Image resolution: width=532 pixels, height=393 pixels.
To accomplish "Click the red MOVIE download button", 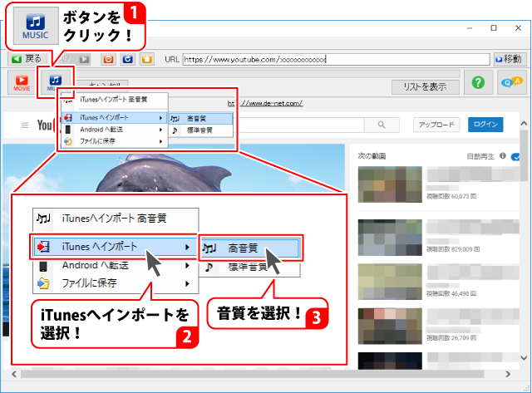I will click(22, 83).
